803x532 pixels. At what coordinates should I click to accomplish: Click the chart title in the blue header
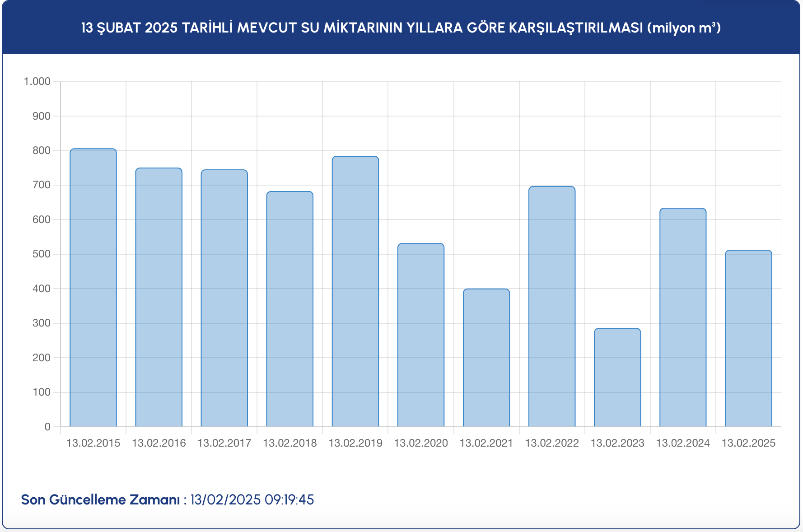pyautogui.click(x=401, y=28)
